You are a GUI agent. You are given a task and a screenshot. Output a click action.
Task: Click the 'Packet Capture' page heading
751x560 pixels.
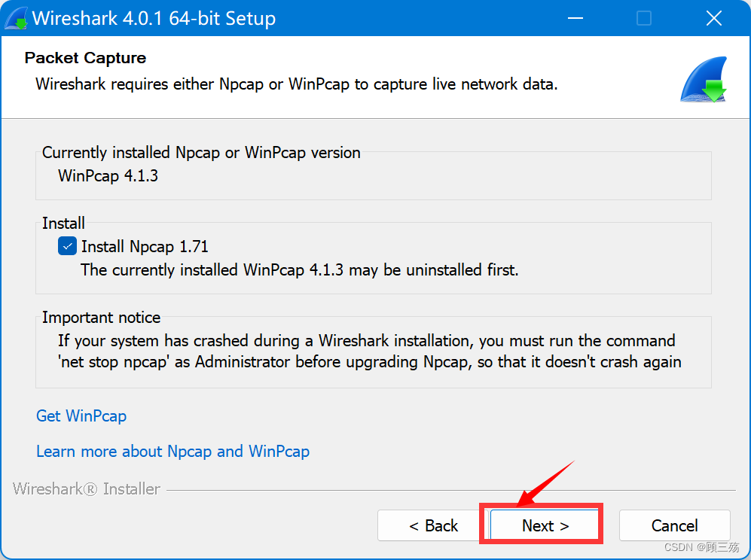click(x=85, y=58)
